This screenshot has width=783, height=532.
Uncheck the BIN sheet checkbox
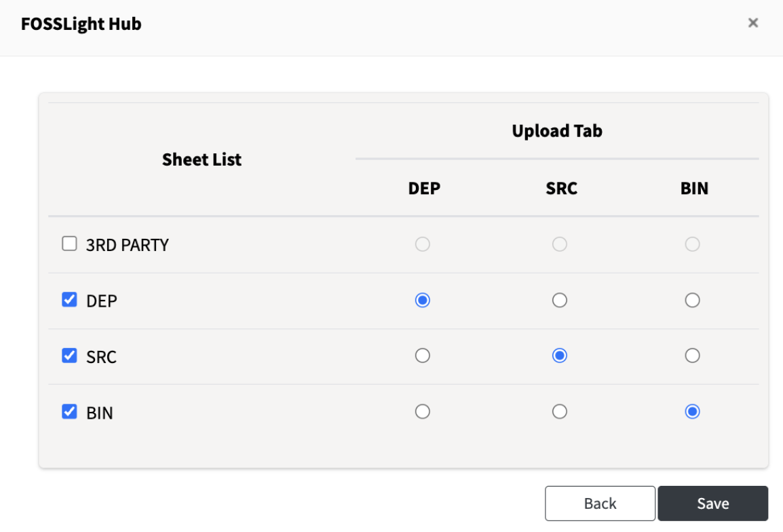tap(69, 411)
